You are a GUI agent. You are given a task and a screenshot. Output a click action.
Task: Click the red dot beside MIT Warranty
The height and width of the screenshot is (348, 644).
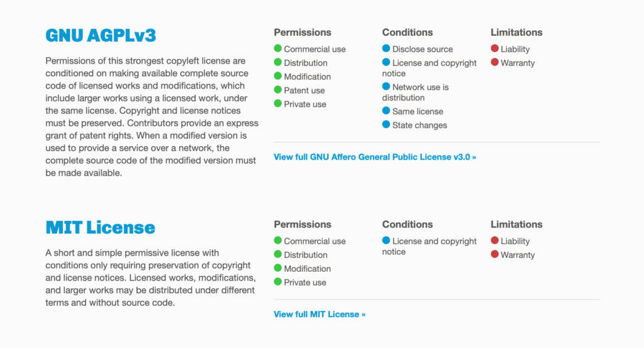(x=494, y=254)
